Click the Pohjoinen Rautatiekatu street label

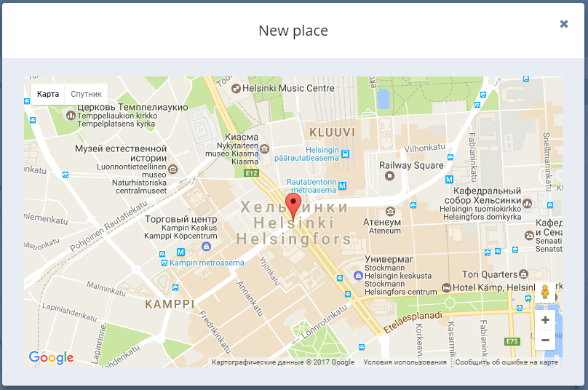(108, 226)
